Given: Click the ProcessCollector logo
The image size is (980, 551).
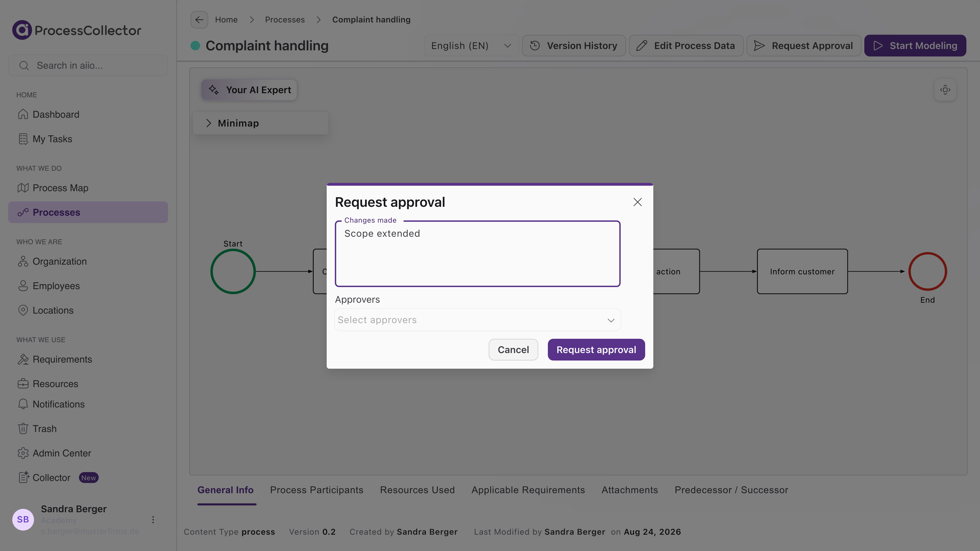Looking at the screenshot, I should pyautogui.click(x=77, y=30).
